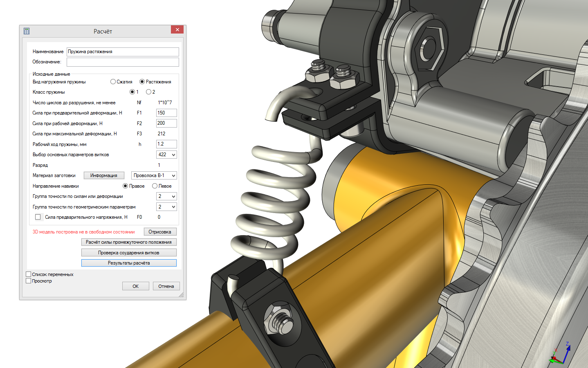Screen dimensions: 588x368
Task: Click the working stroke h field showing 1.2
Action: pyautogui.click(x=166, y=144)
